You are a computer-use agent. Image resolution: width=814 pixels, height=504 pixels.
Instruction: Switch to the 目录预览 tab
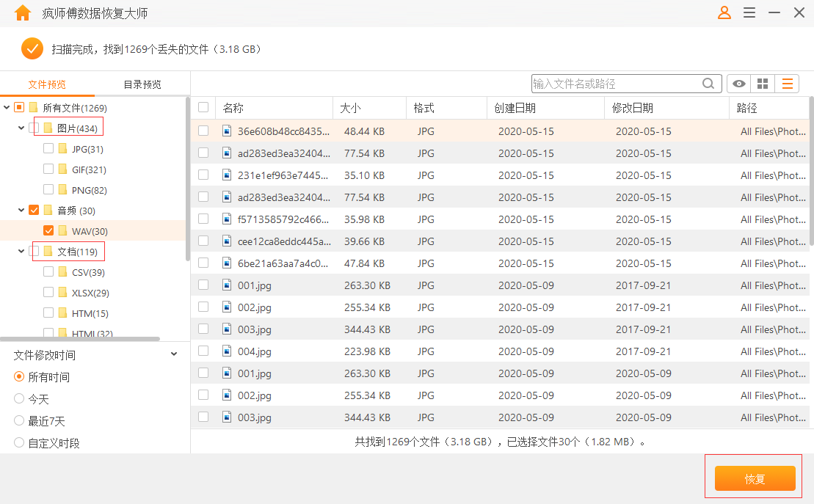pyautogui.click(x=142, y=83)
